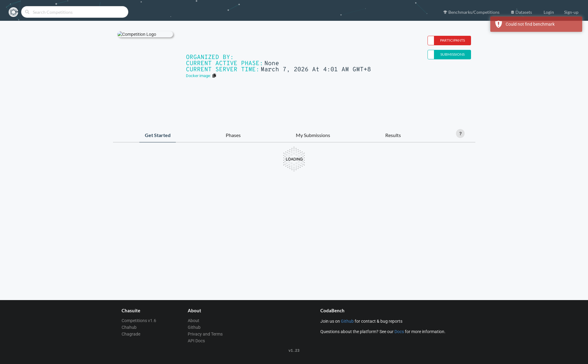Click the question mark help icon
The width and height of the screenshot is (588, 364).
460,134
